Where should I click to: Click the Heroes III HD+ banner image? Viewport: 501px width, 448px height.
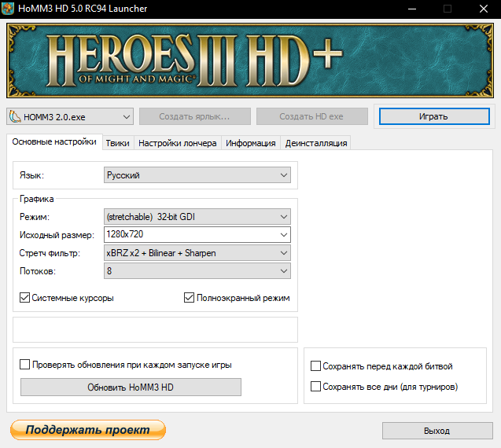(250, 61)
